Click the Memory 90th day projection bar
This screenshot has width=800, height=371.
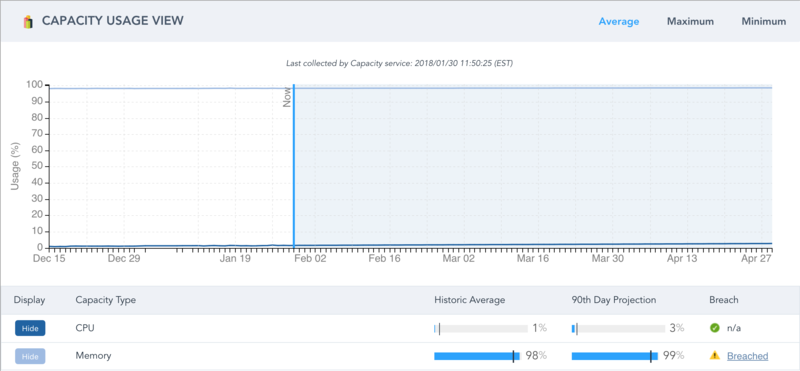pos(615,356)
